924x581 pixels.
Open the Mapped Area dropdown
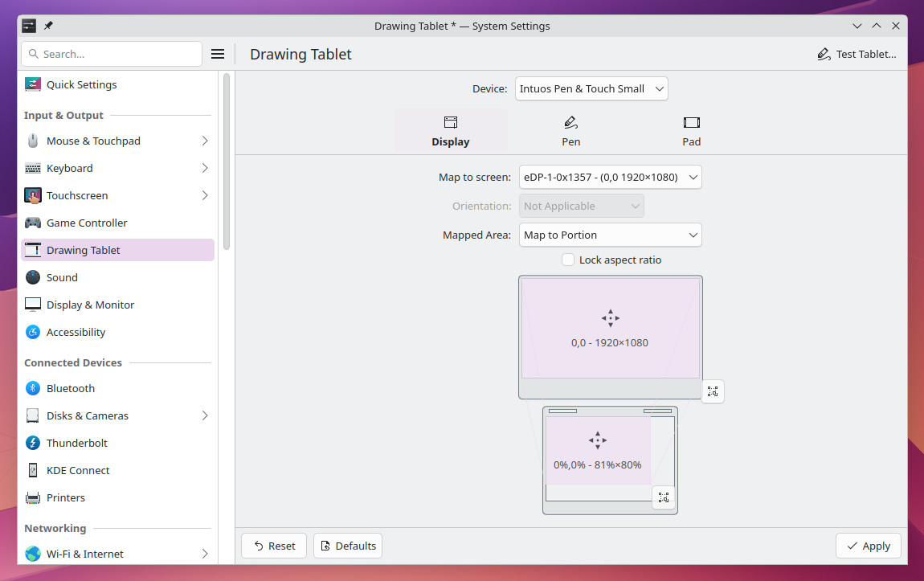point(610,235)
